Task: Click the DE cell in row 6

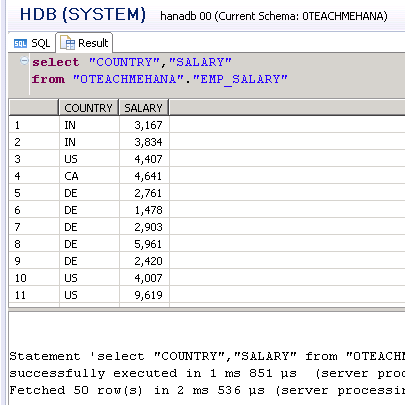Action: click(89, 210)
